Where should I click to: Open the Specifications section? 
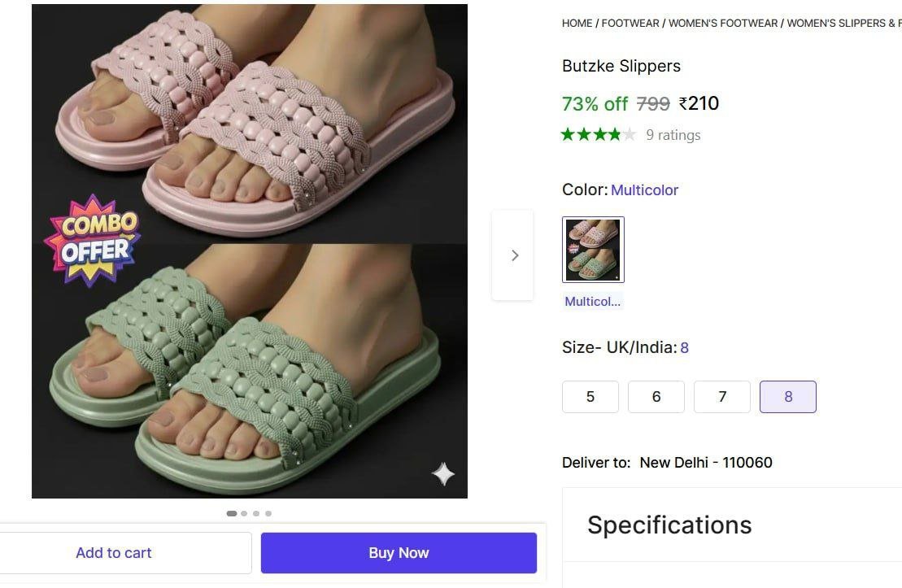[669, 525]
